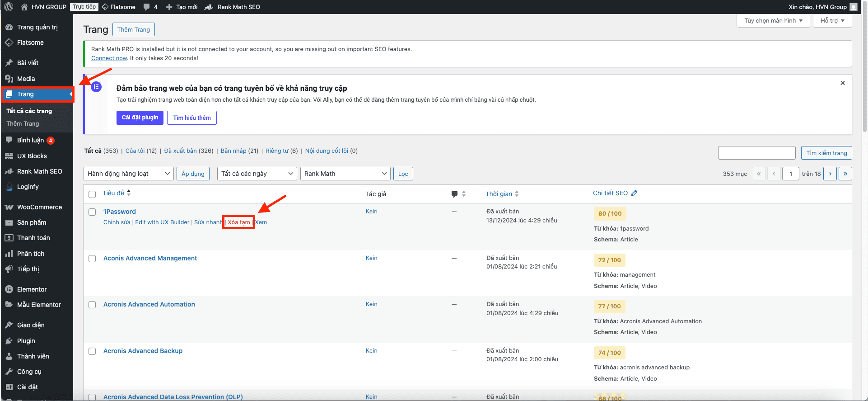Screen dimensions: 868x401
Task: Expand Tùy chọn màn hình panel
Action: point(774,21)
